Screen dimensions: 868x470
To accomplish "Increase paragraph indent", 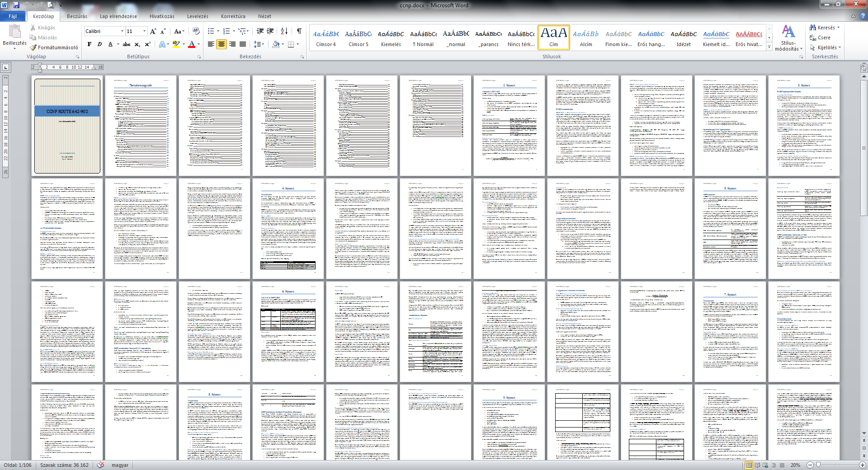I will [270, 31].
